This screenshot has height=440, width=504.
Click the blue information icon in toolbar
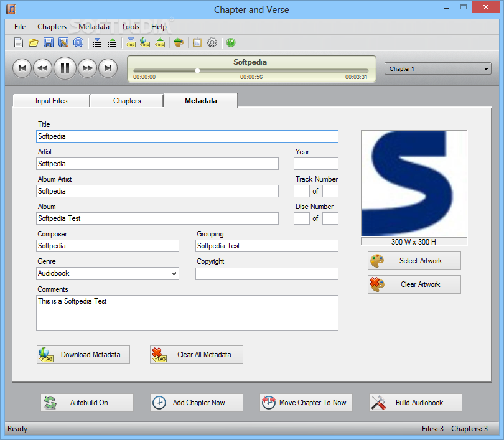tap(78, 42)
